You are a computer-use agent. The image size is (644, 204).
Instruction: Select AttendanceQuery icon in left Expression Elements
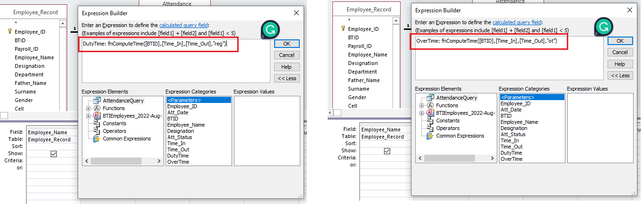click(97, 101)
